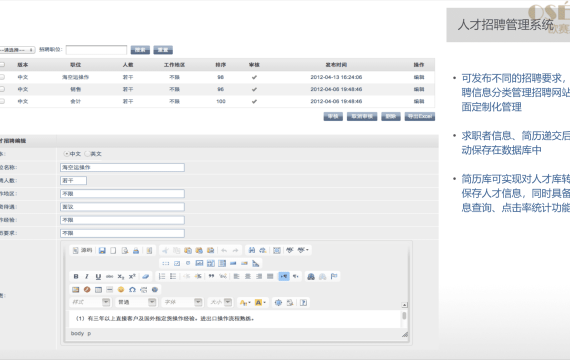Select the 中文 version radio button
Screen dimensions: 570x360
[x=67, y=154]
